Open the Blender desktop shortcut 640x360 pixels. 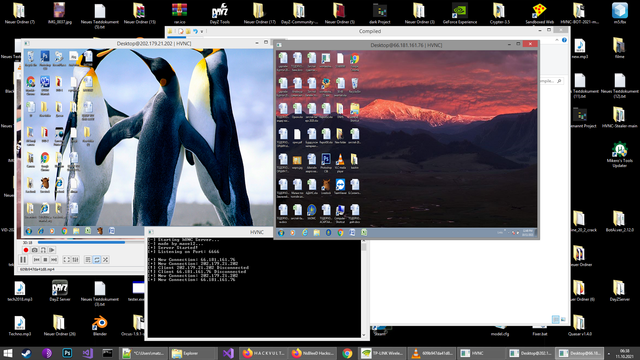(100, 325)
